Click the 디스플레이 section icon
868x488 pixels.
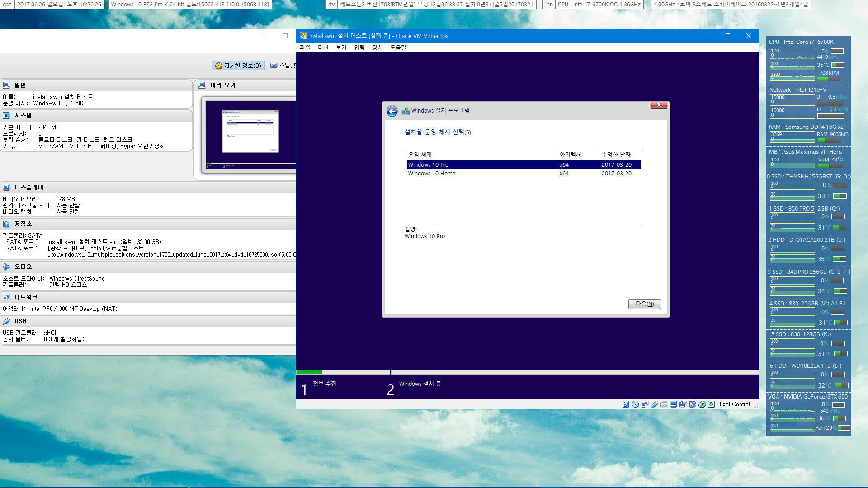[6, 187]
